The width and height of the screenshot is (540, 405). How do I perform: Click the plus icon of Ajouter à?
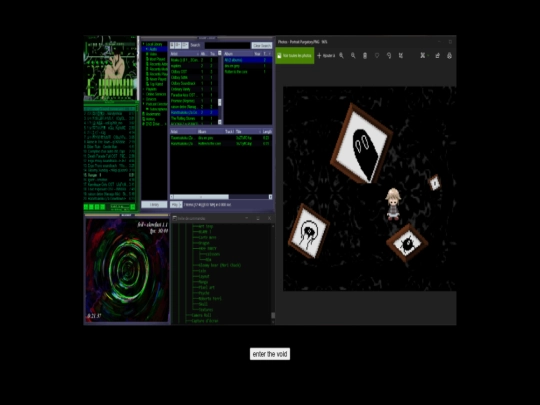[319, 55]
